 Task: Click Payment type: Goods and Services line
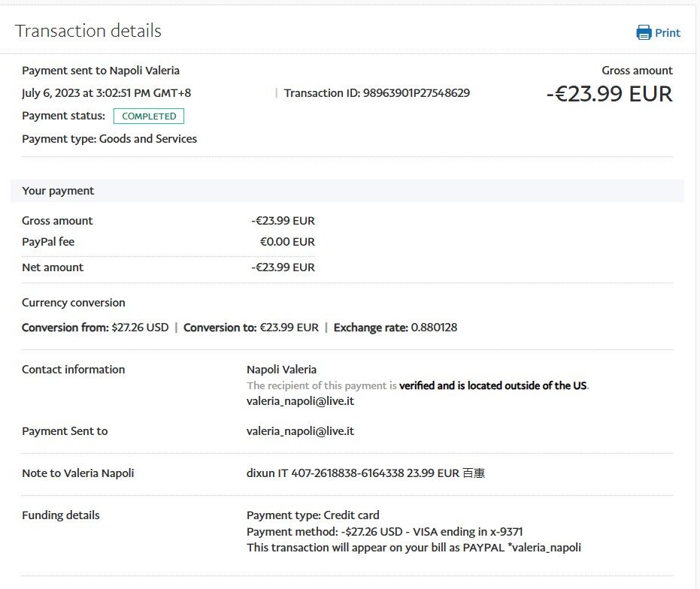[x=109, y=139]
